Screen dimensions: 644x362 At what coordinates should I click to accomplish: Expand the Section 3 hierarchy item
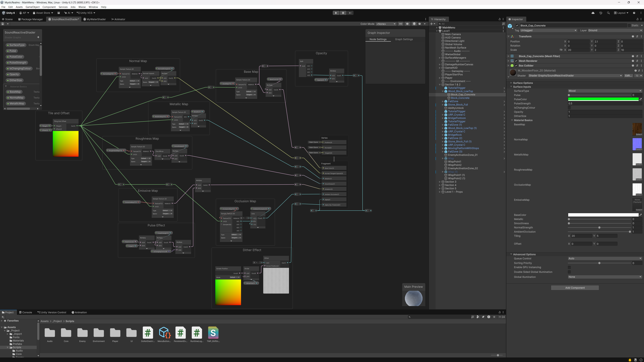coord(440,182)
